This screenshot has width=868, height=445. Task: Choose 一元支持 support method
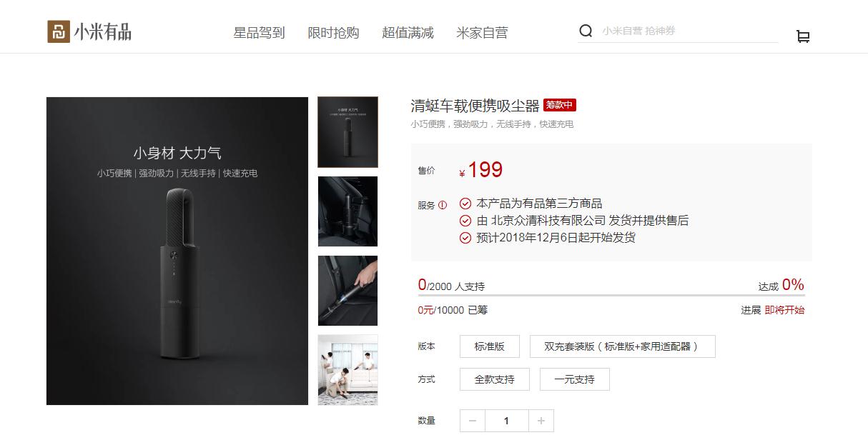tap(575, 379)
